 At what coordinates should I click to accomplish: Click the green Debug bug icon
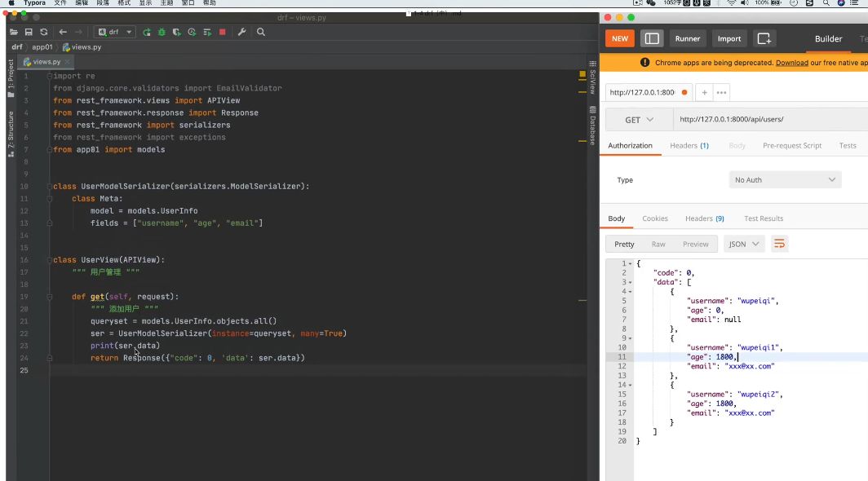coord(162,32)
